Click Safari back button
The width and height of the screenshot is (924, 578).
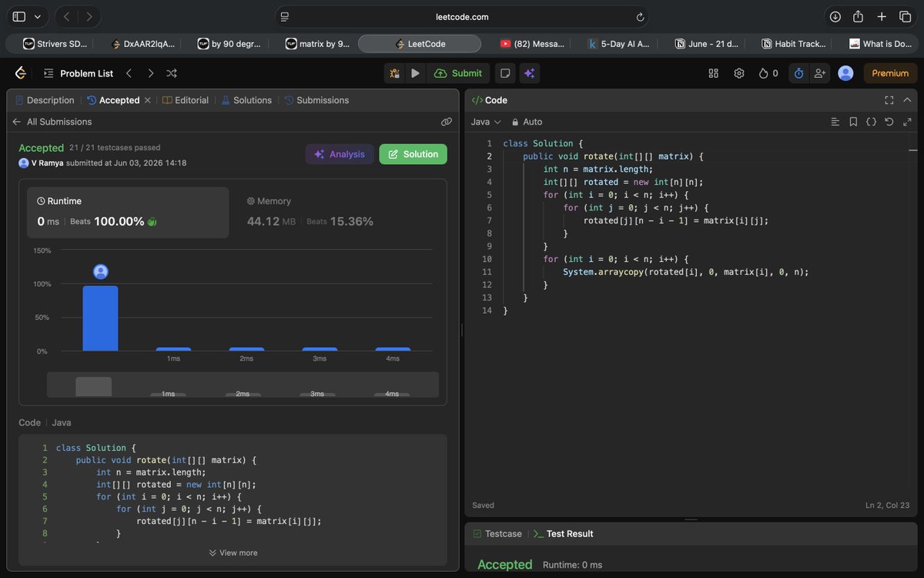[x=66, y=16]
